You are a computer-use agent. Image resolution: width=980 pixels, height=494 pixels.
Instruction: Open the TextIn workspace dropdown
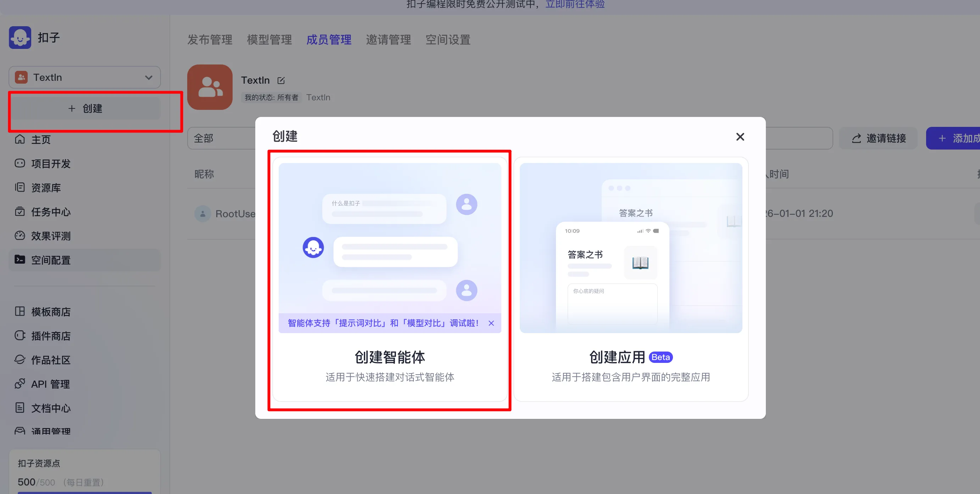(84, 78)
